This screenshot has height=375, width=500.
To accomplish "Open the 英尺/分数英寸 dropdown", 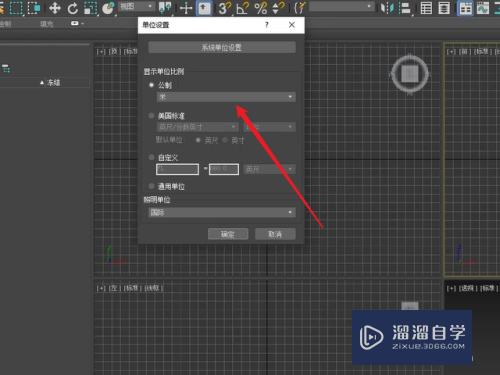I will (x=197, y=127).
